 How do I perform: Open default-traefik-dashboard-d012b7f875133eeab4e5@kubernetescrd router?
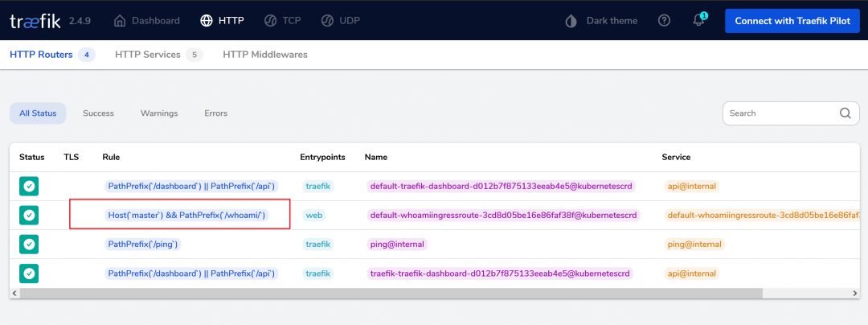coord(501,187)
